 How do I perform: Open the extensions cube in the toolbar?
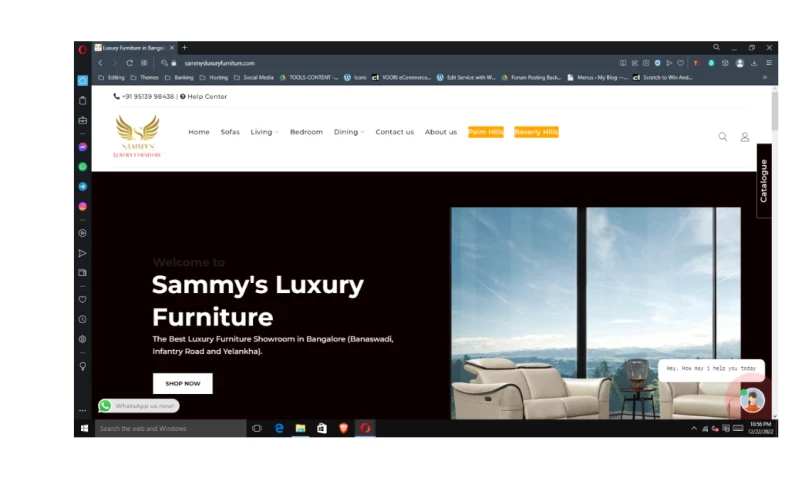[725, 63]
